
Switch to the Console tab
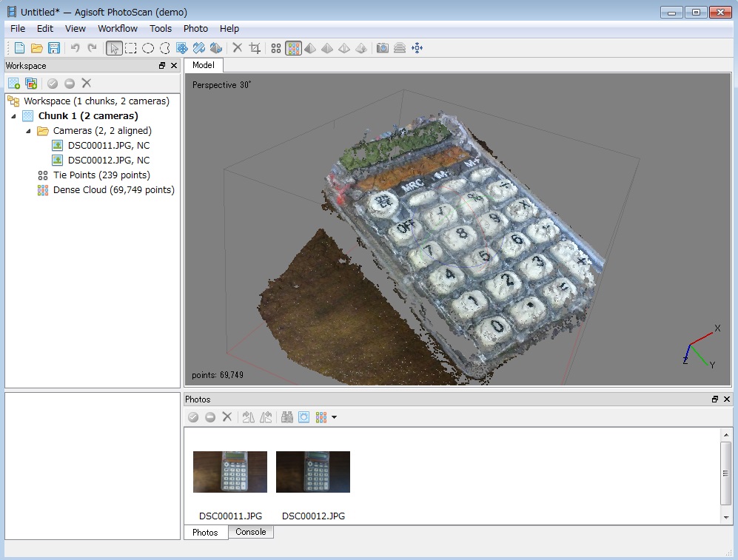point(250,532)
